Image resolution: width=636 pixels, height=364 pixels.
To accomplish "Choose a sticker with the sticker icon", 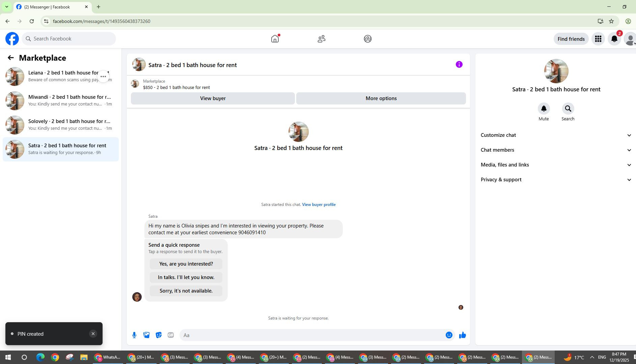I will pos(159,335).
